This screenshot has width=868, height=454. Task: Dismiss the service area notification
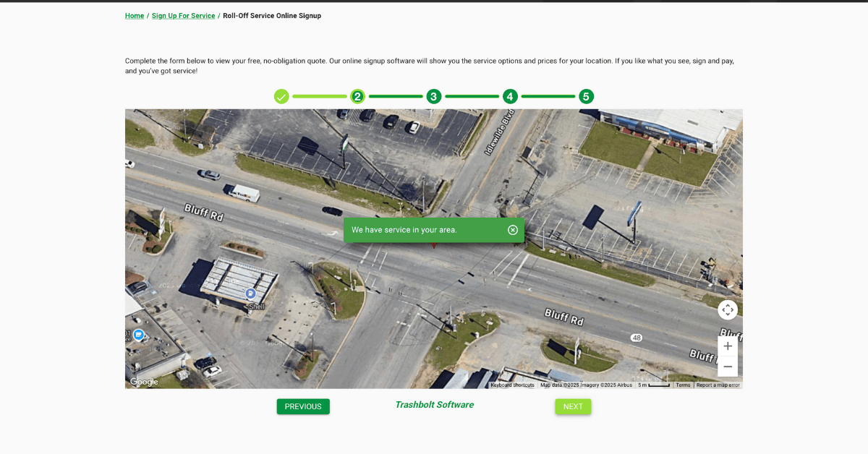click(512, 230)
